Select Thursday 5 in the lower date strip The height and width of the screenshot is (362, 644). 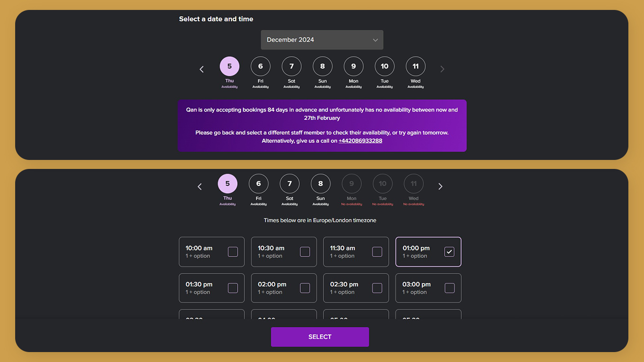coord(228,184)
